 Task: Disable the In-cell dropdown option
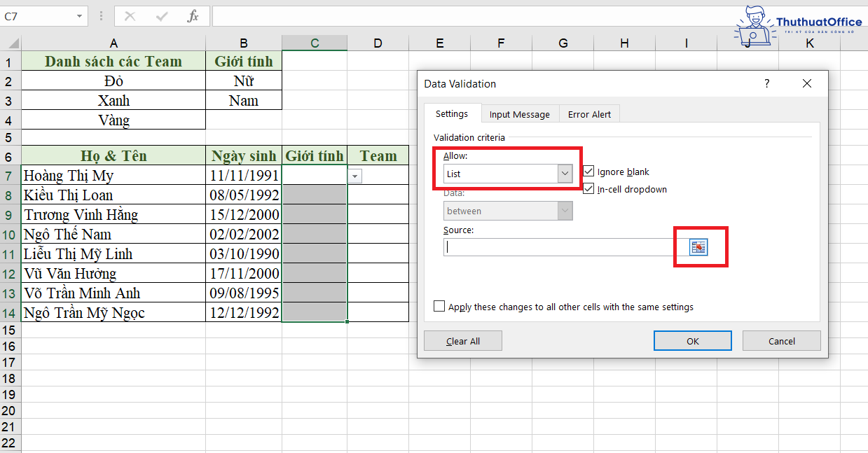[x=588, y=188]
